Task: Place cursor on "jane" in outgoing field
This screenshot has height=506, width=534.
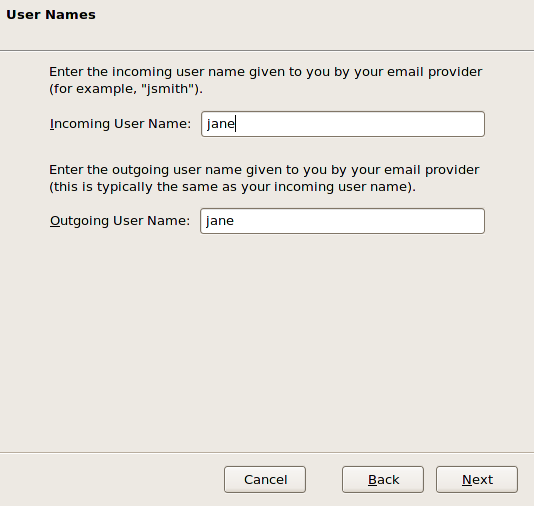Action: (220, 221)
